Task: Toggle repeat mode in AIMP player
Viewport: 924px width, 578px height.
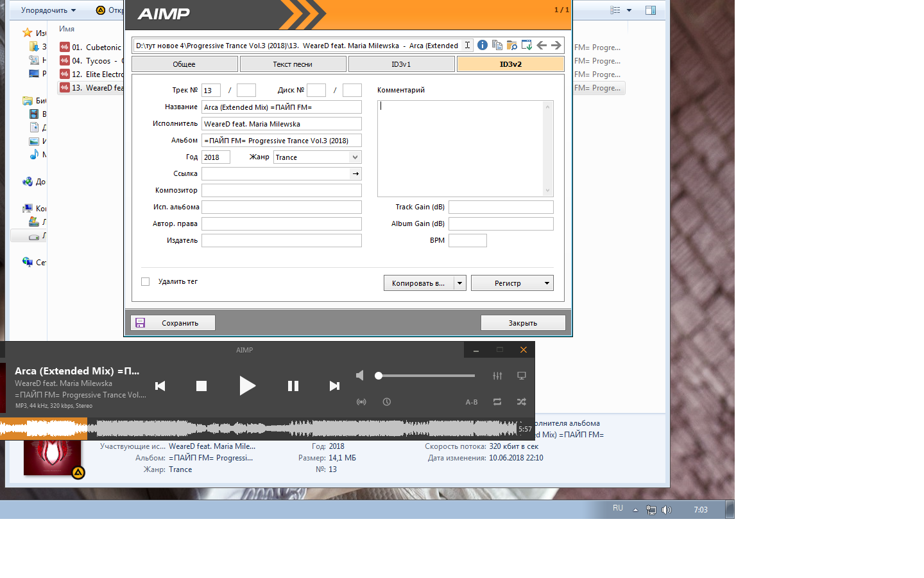Action: click(497, 402)
